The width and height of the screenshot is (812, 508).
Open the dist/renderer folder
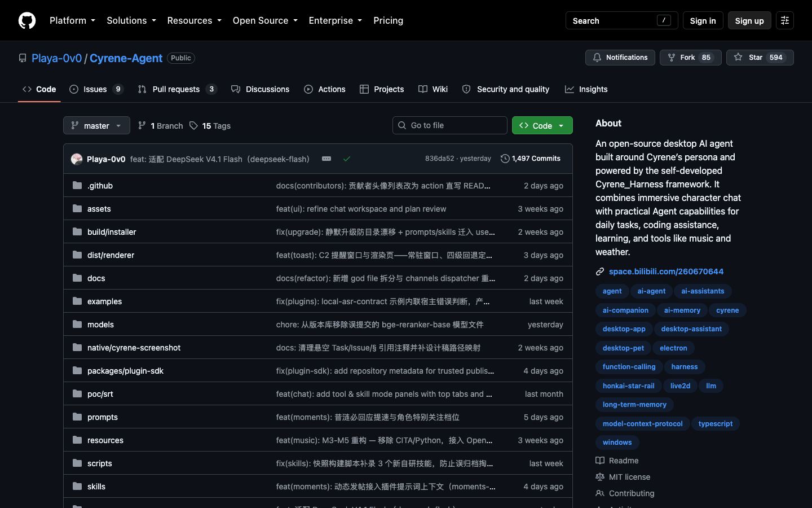111,255
